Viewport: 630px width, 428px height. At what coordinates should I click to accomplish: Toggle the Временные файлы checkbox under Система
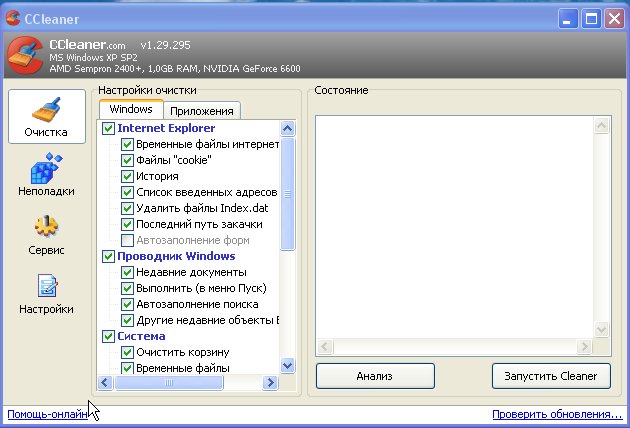point(127,368)
